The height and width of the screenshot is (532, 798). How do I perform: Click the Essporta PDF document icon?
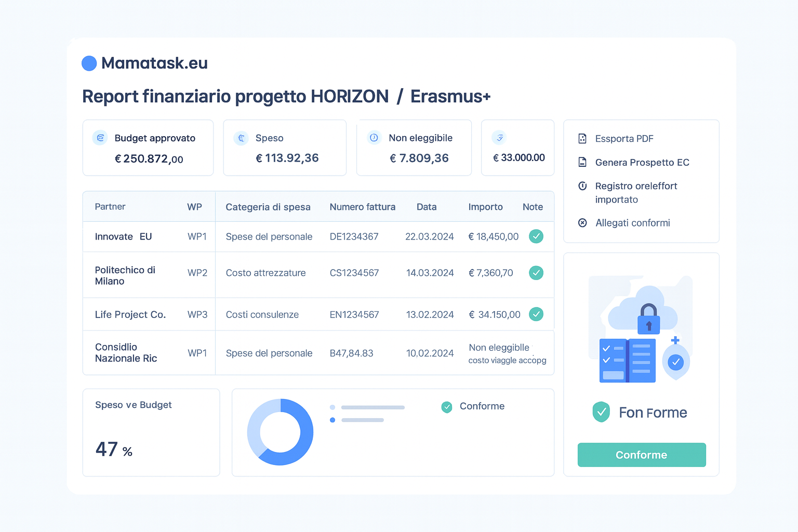[x=582, y=139]
